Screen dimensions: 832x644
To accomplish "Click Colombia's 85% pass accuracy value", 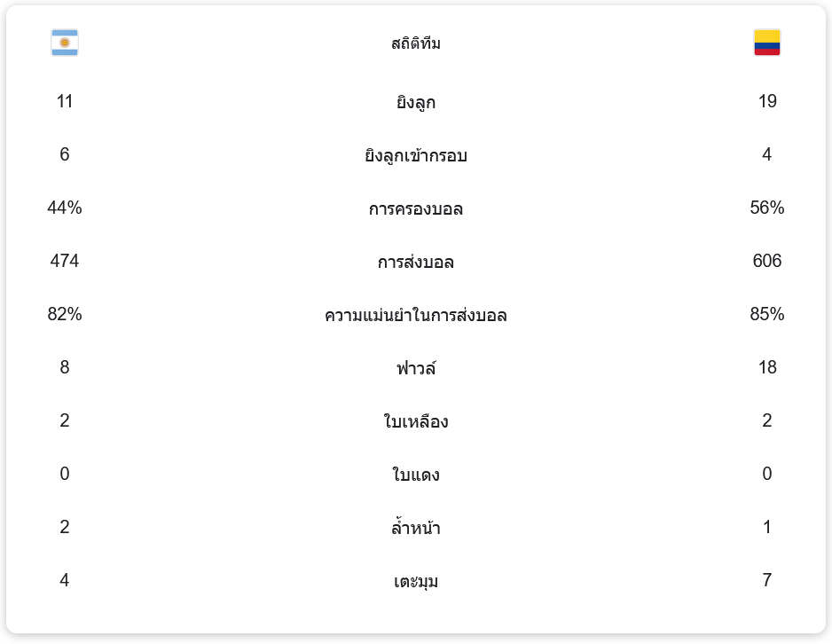I will 766,314.
